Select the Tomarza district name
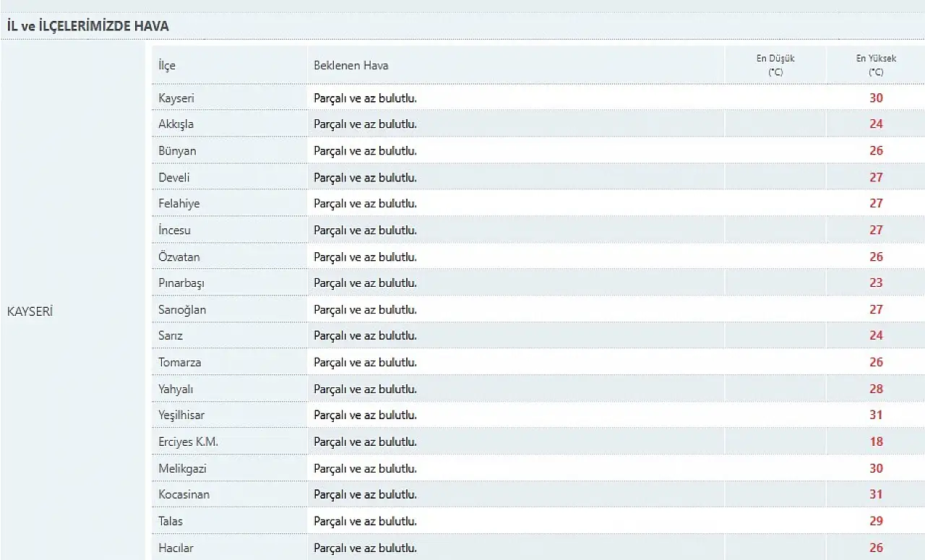The width and height of the screenshot is (925, 560). click(180, 362)
